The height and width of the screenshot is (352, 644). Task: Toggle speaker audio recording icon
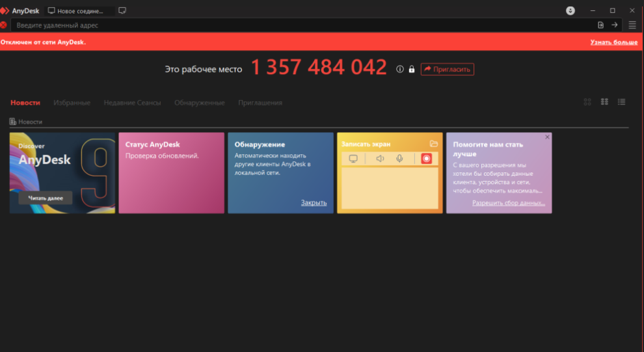[380, 159]
